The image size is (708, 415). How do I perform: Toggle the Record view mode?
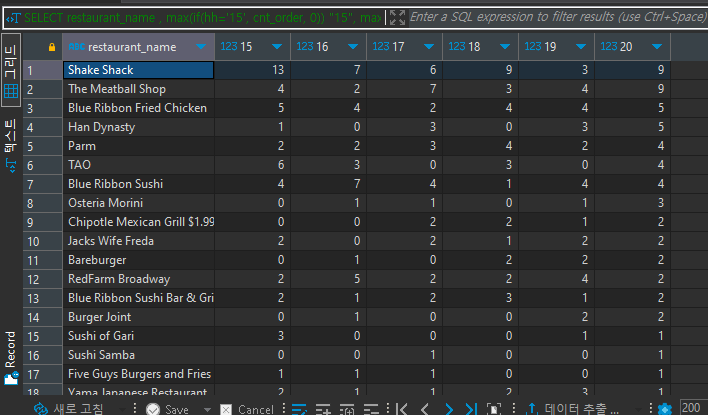point(11,358)
